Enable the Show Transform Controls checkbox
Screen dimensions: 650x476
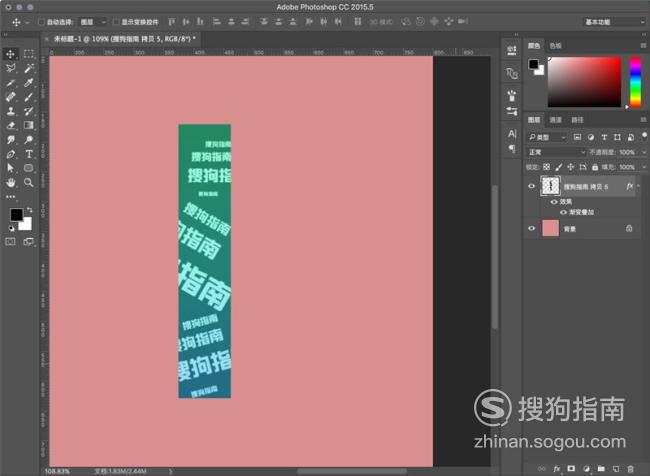click(x=116, y=22)
